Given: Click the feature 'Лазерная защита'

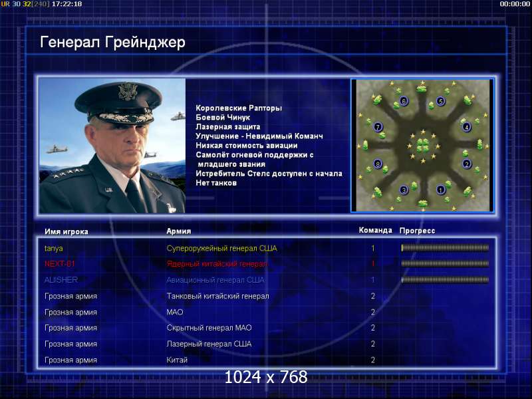Looking at the screenshot, I should coord(228,127).
